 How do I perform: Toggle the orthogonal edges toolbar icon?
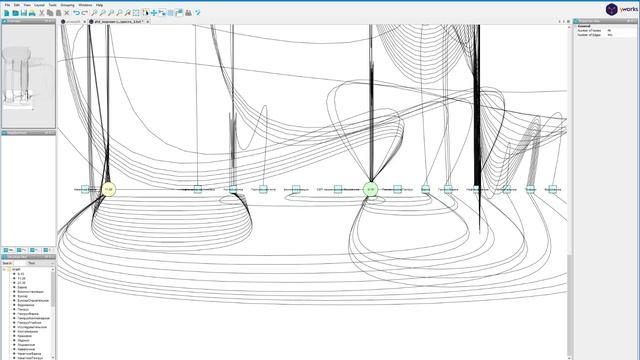tap(179, 13)
